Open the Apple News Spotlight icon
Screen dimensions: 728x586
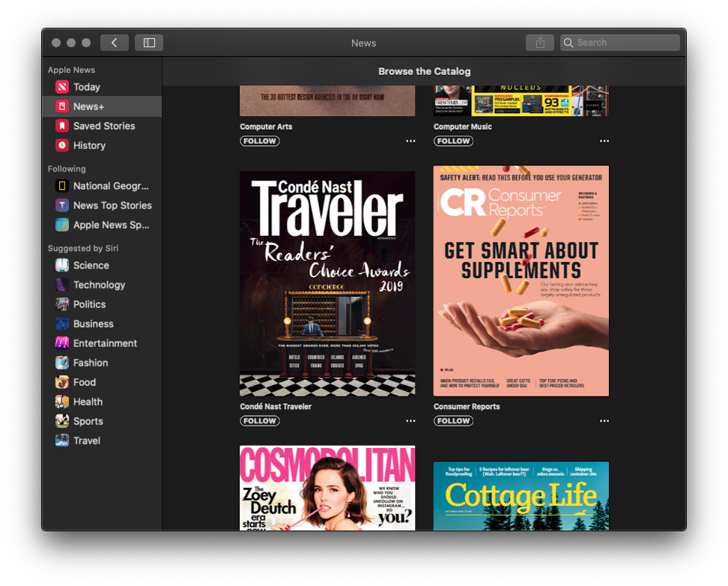[62, 225]
